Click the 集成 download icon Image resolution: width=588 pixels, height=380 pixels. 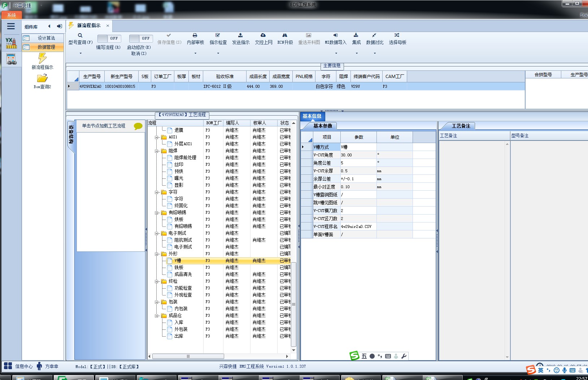356,35
